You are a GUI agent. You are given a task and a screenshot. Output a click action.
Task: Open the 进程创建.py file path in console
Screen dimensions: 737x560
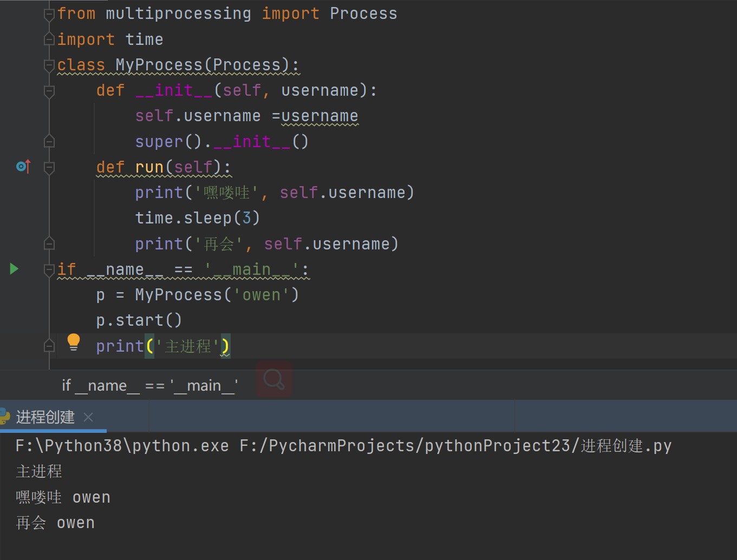tap(455, 446)
